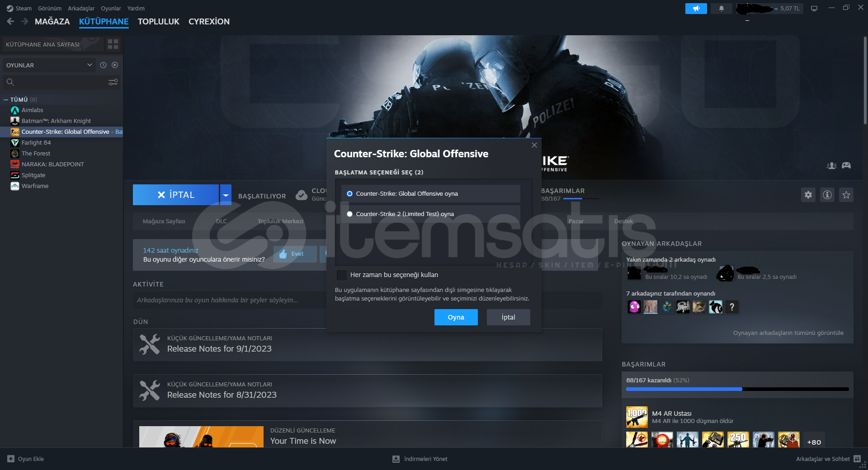The image size is (868, 470).
Task: Open game settings gear icon
Action: coord(808,195)
